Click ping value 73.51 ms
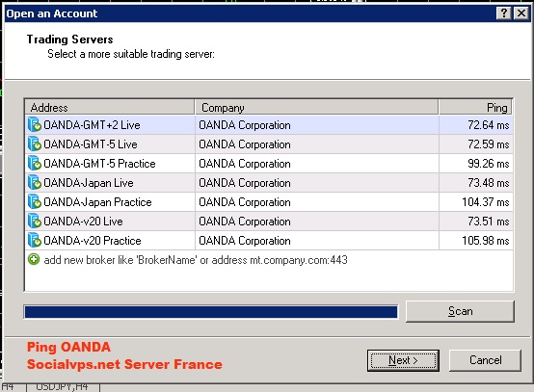Image resolution: width=534 pixels, height=392 pixels. click(x=489, y=222)
